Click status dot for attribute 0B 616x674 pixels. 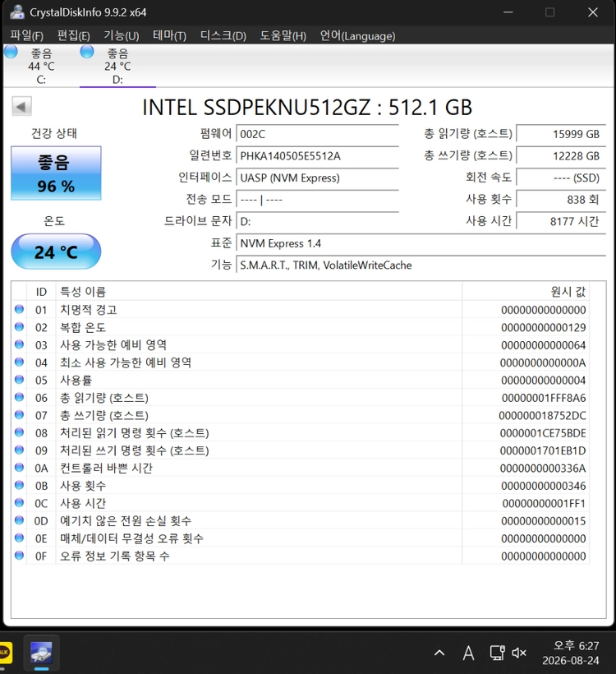19,485
